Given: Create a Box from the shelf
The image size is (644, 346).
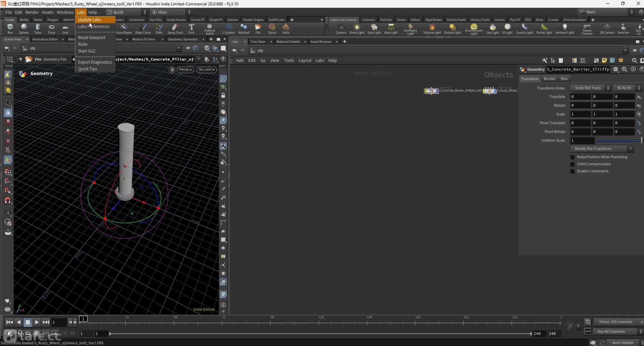Looking at the screenshot, I should [10, 29].
